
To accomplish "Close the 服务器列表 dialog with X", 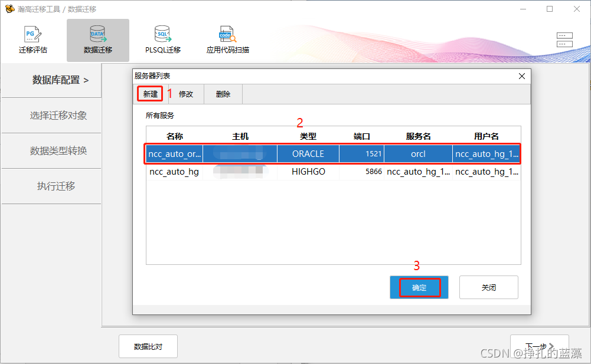I will coord(522,76).
